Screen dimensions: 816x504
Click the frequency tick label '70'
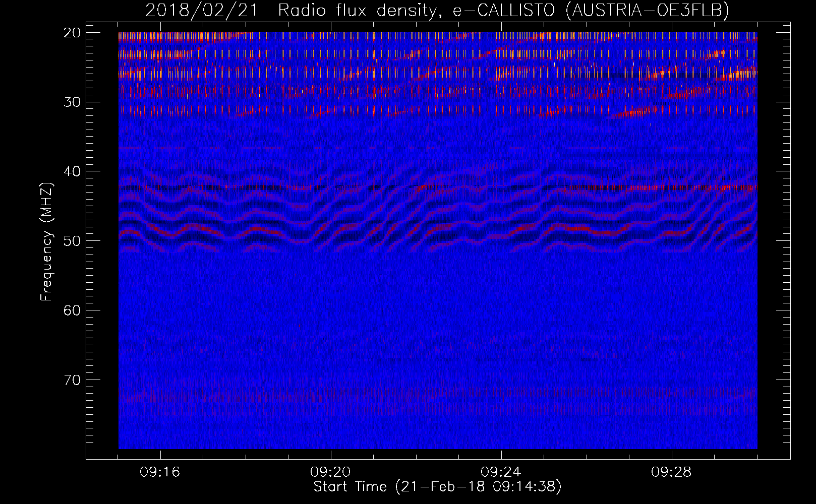(x=72, y=380)
